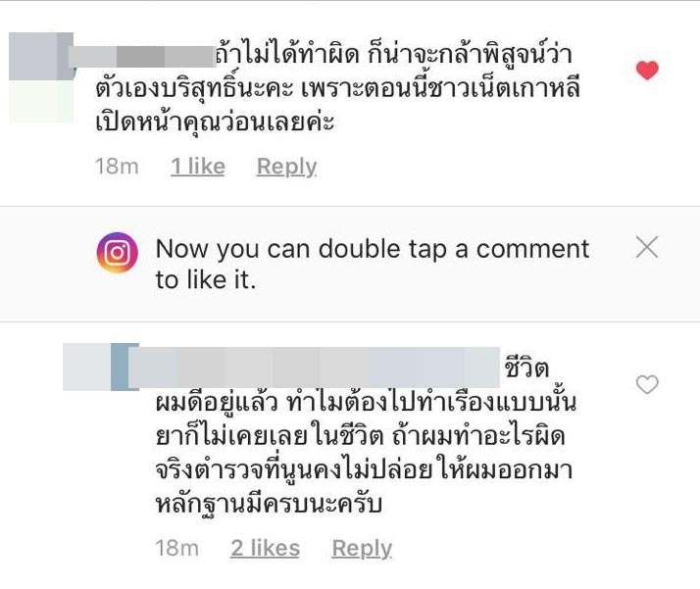Tap the 18m timestamp beside '1 like'
The image size is (700, 589).
tap(117, 167)
